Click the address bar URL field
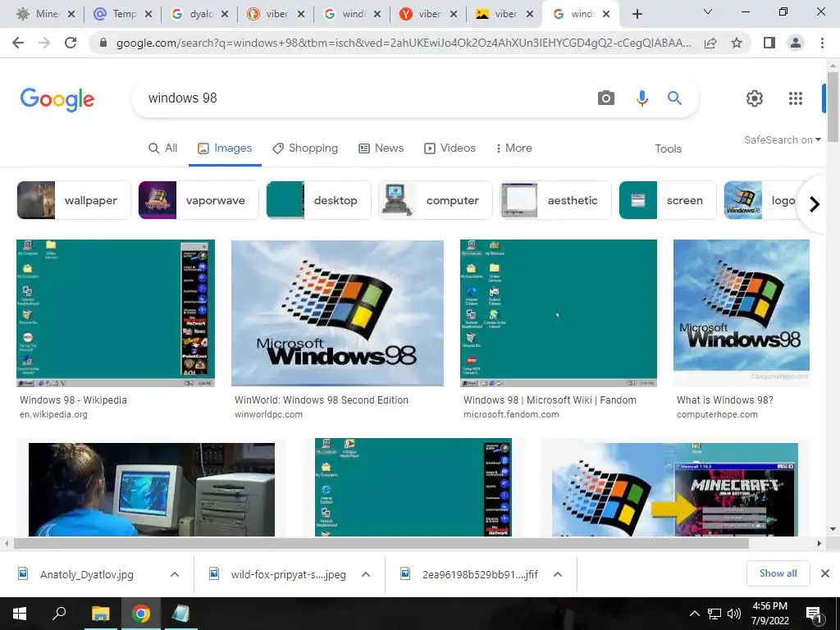This screenshot has height=630, width=840. [x=403, y=43]
